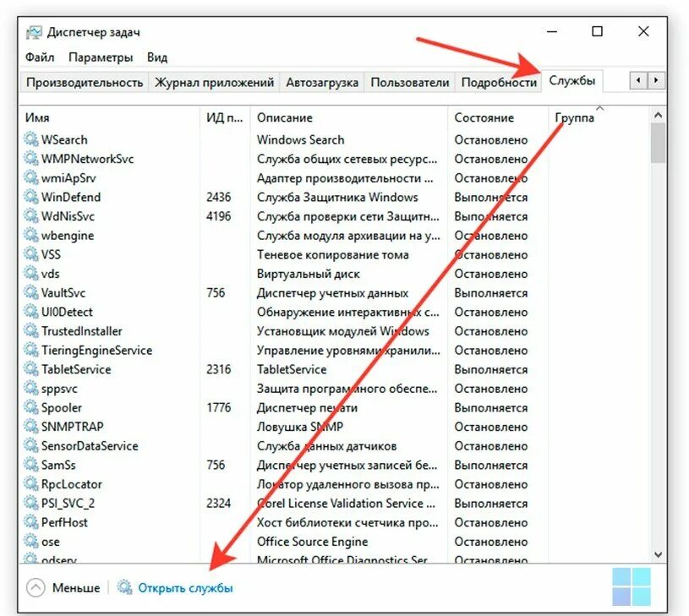Click the PID value 1776

218,407
